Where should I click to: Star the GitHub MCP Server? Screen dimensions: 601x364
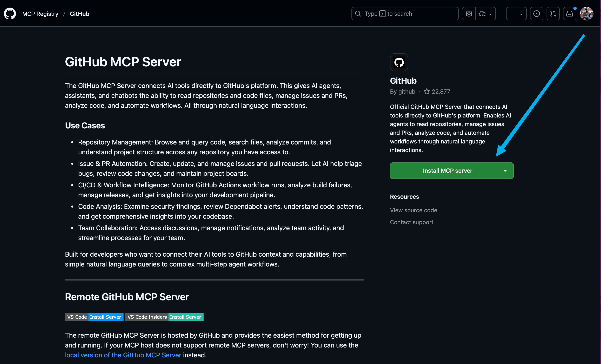point(427,92)
